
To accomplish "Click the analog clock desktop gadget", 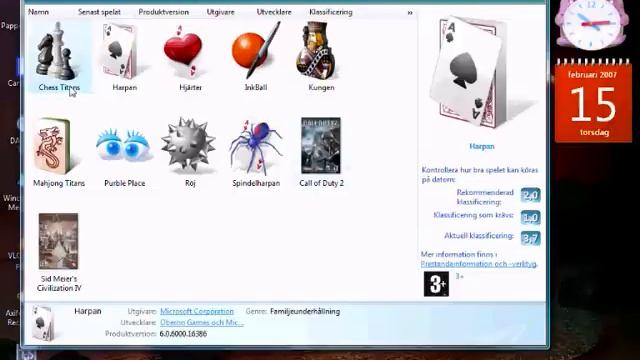I will click(592, 23).
